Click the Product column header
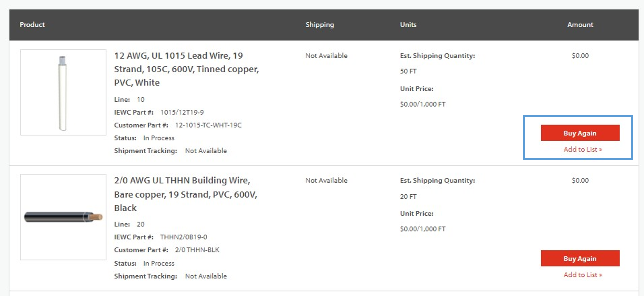Viewport: 644px width, 296px height. pos(32,25)
